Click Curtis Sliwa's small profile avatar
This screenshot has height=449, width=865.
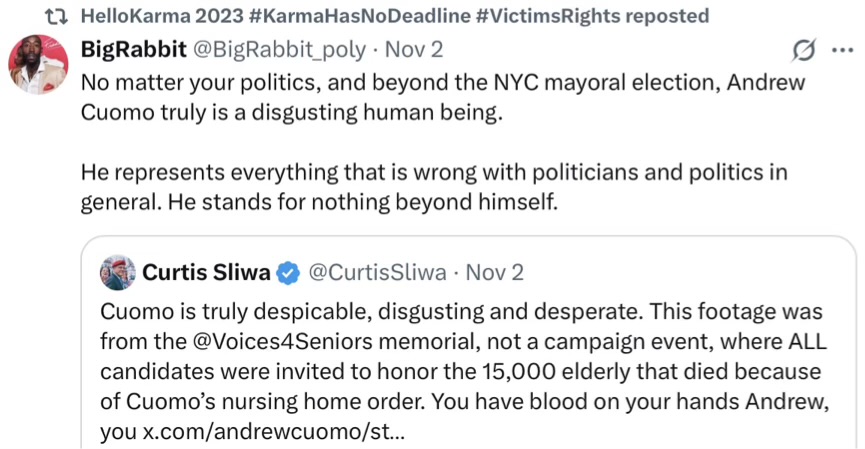click(117, 272)
